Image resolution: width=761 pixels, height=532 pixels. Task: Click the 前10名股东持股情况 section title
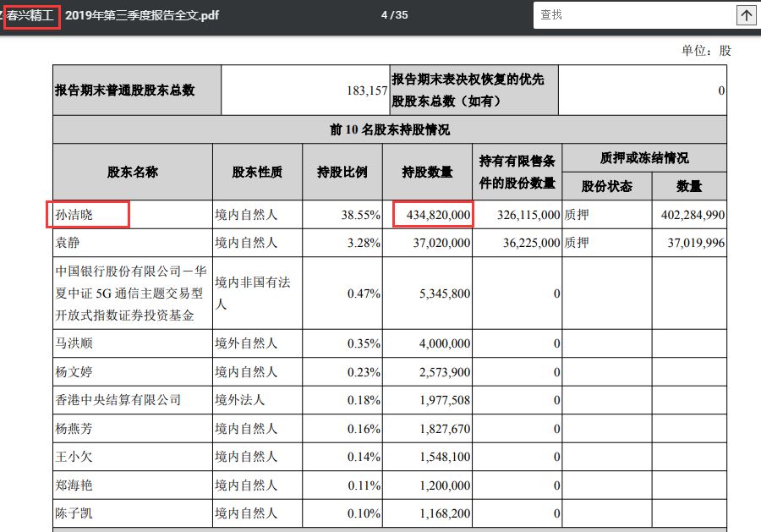389,129
